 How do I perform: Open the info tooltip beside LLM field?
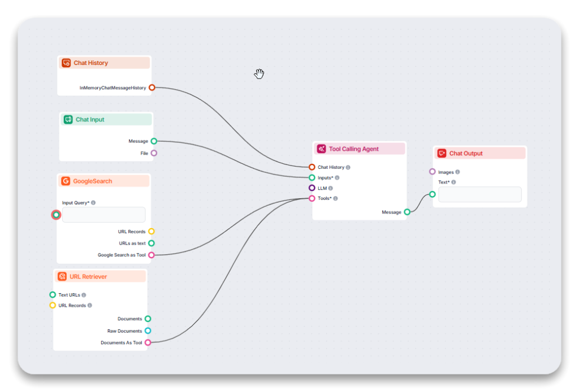331,188
